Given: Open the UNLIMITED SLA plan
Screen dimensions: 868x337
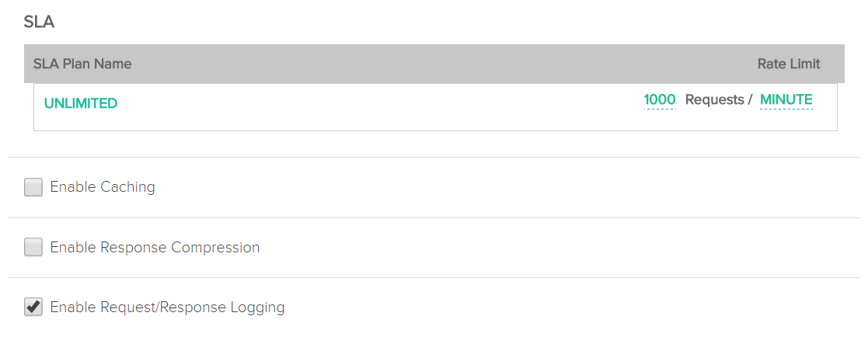Looking at the screenshot, I should pyautogui.click(x=81, y=103).
